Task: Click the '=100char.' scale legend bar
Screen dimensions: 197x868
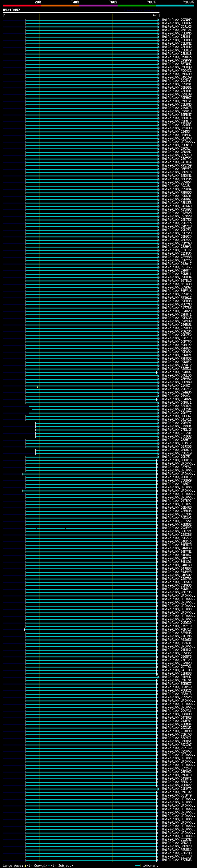Action: click(x=138, y=866)
